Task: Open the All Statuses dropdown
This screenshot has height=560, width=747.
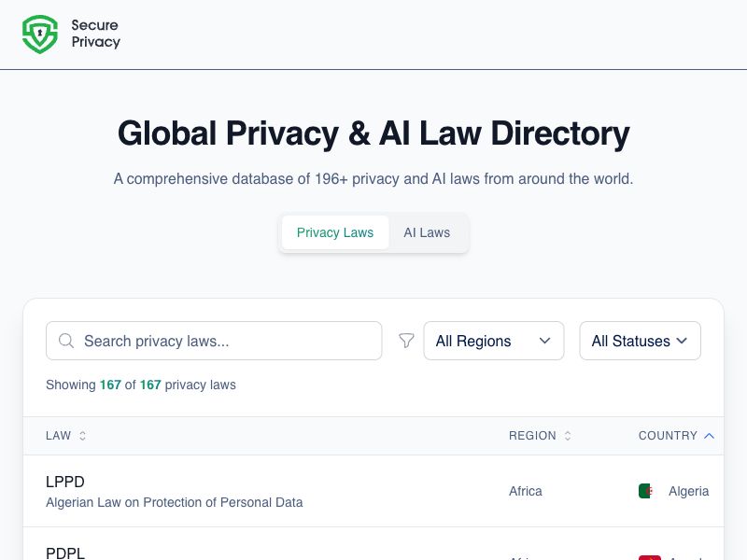Action: (640, 341)
